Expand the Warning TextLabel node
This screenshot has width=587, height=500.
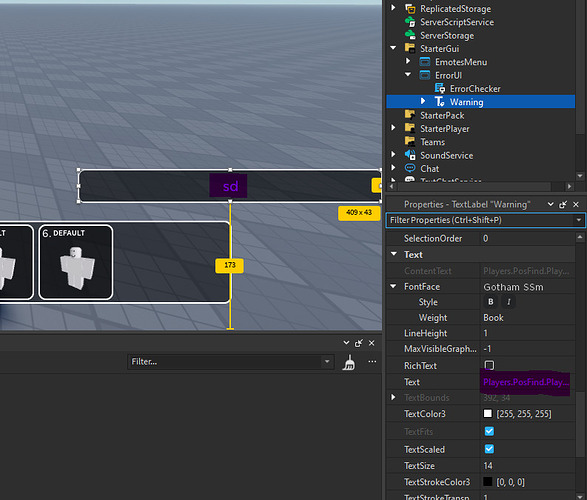tap(423, 101)
